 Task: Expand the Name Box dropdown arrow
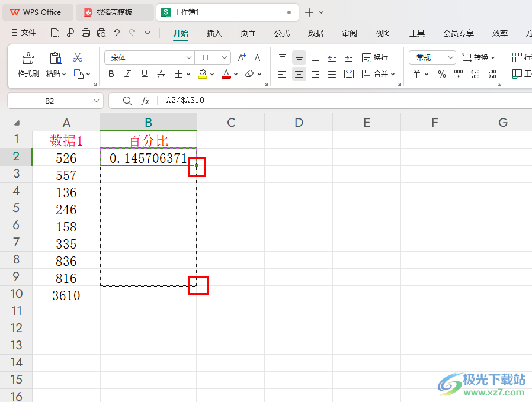tap(97, 101)
